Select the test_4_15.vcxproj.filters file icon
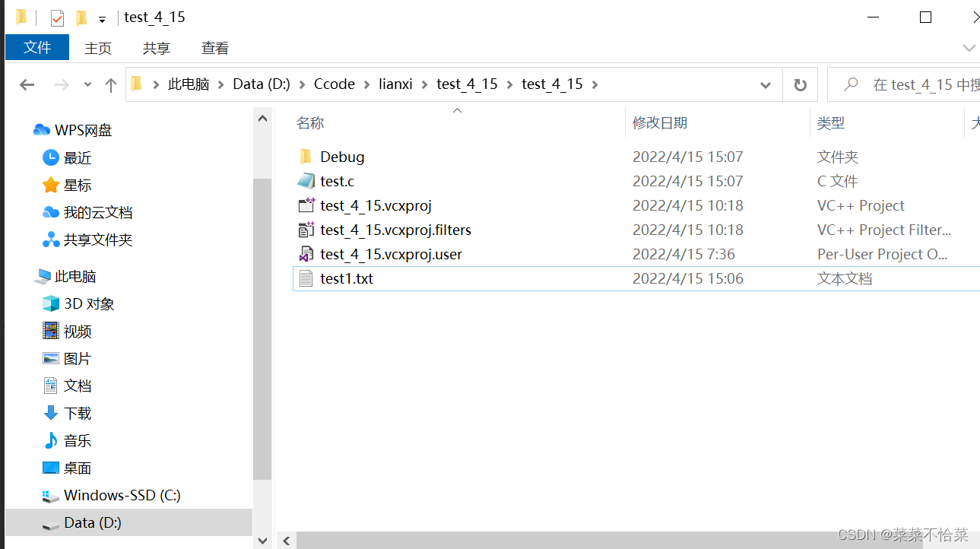 [x=306, y=230]
